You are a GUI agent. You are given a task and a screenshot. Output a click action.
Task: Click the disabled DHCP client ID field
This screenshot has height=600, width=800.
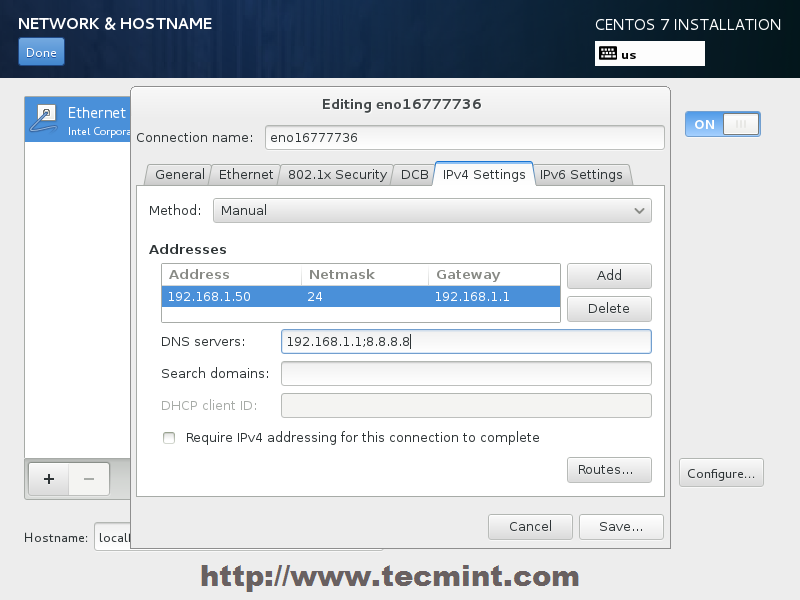click(x=466, y=406)
